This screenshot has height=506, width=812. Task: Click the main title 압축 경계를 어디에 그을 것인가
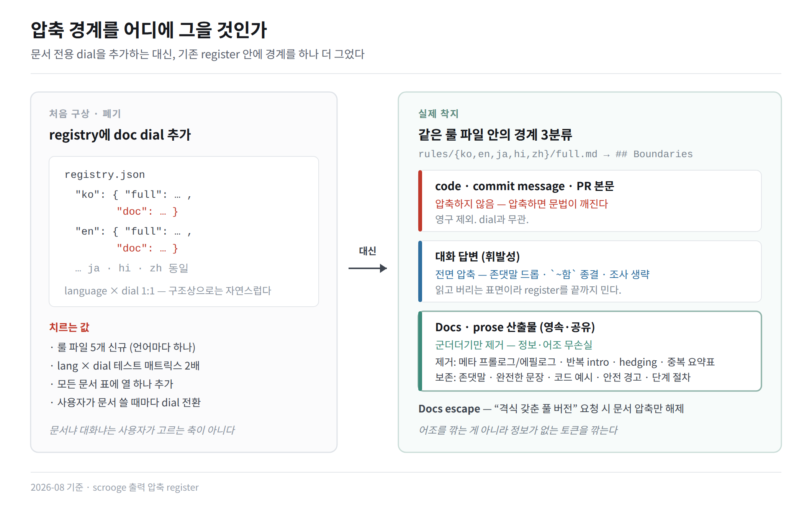click(149, 30)
